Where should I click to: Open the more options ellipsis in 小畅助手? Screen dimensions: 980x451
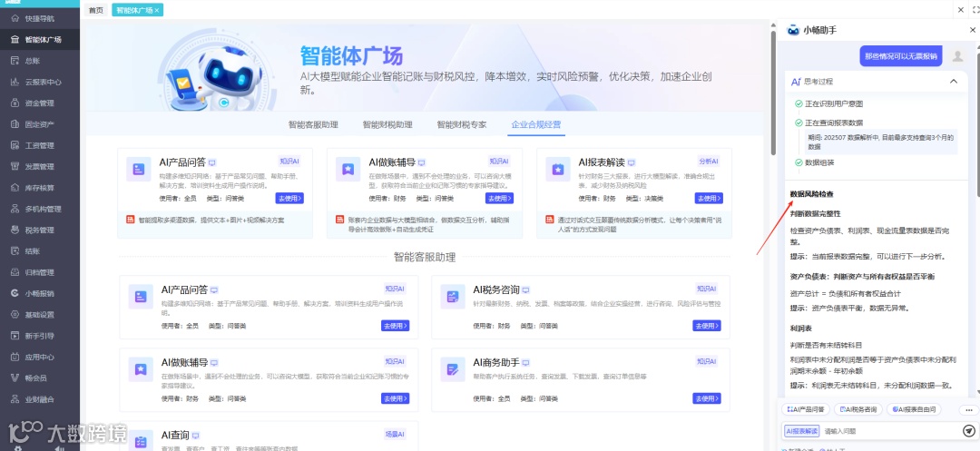(969, 410)
